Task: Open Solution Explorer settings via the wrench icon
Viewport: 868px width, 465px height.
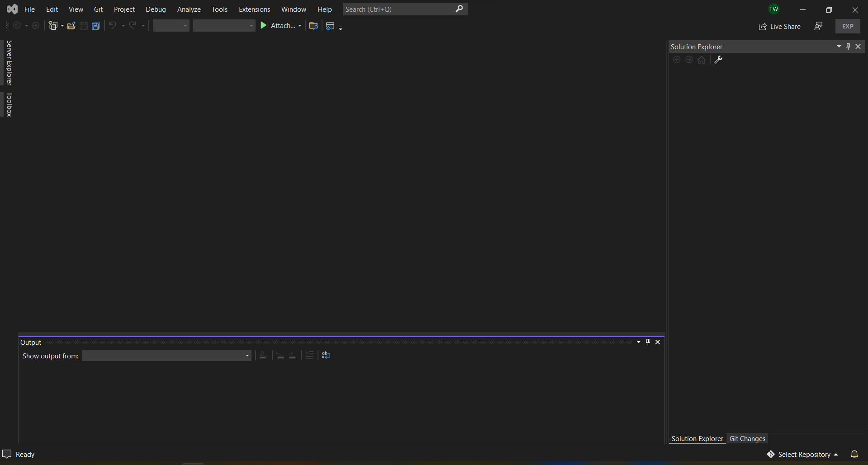Action: [719, 60]
